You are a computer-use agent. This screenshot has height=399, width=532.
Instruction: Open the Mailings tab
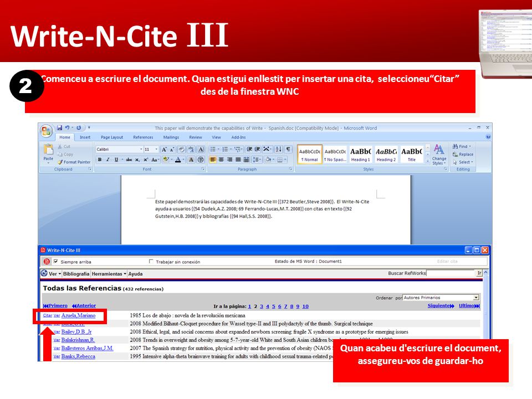[x=171, y=137]
